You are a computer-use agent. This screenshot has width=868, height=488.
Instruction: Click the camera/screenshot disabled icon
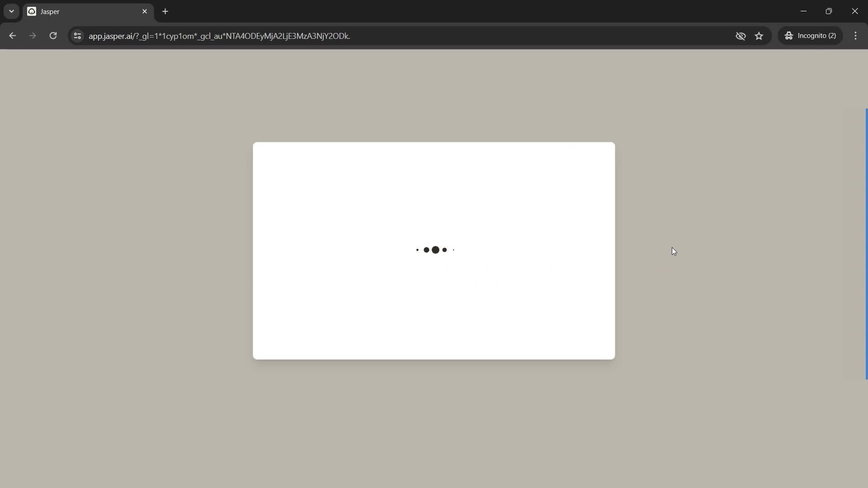(x=741, y=36)
